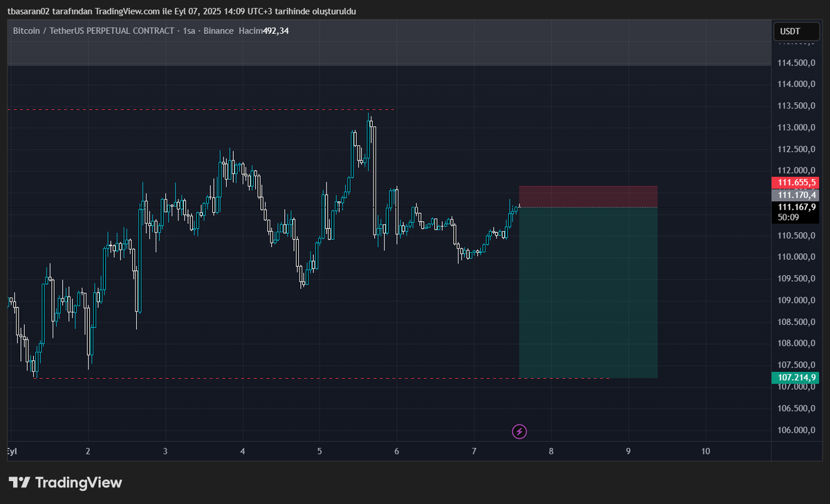Click the Hacim 492,34 volume value
Image resolution: width=830 pixels, height=504 pixels.
point(264,31)
